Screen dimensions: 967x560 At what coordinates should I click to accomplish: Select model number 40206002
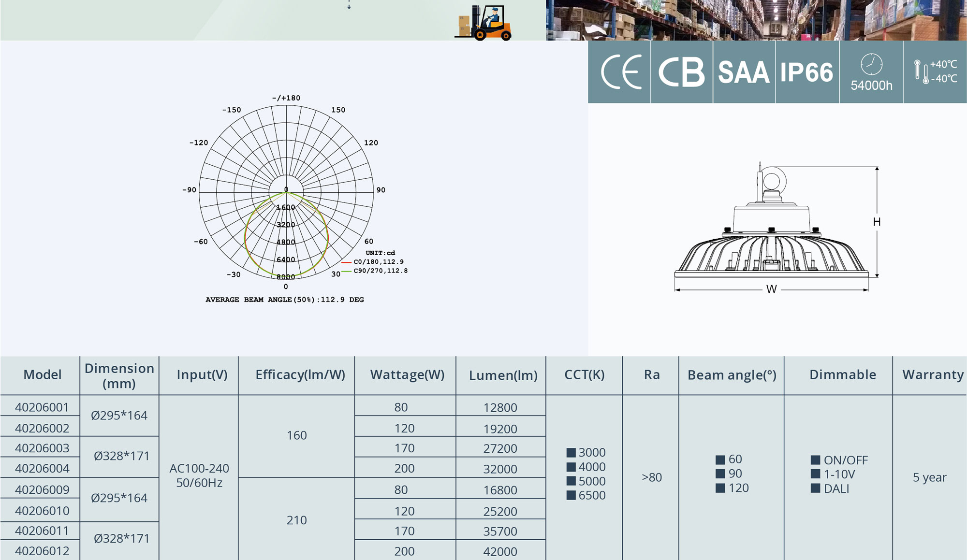point(42,428)
